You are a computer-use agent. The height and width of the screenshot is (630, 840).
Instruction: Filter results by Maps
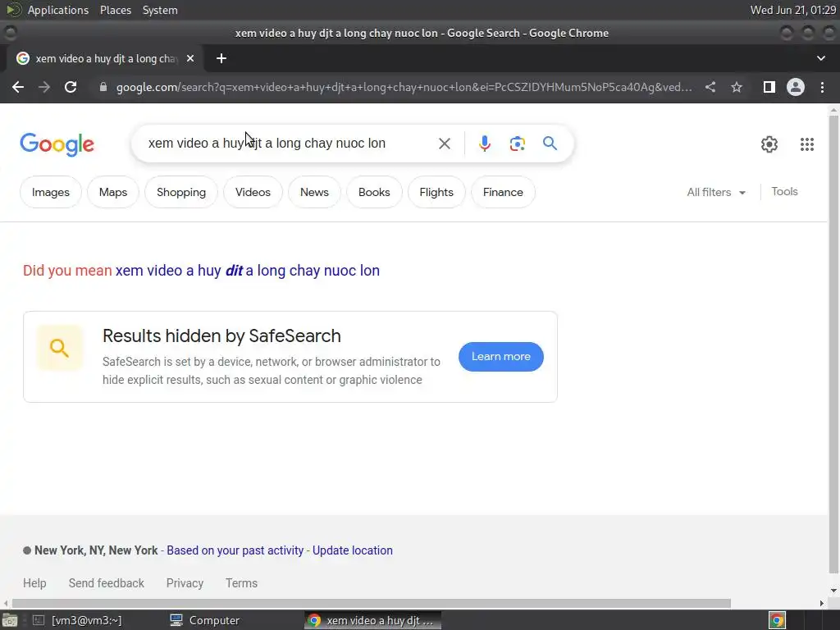coord(113,192)
